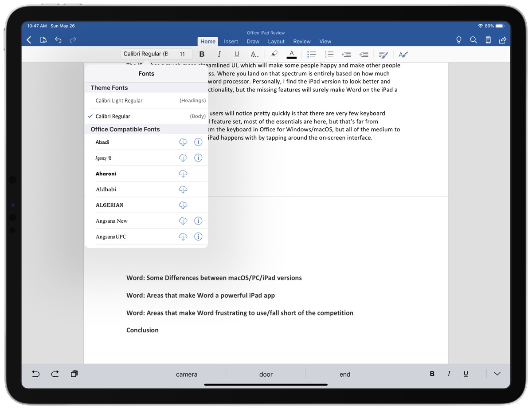Expand keyboard bar with chevron
Screen dimensions: 532x410
click(x=497, y=374)
